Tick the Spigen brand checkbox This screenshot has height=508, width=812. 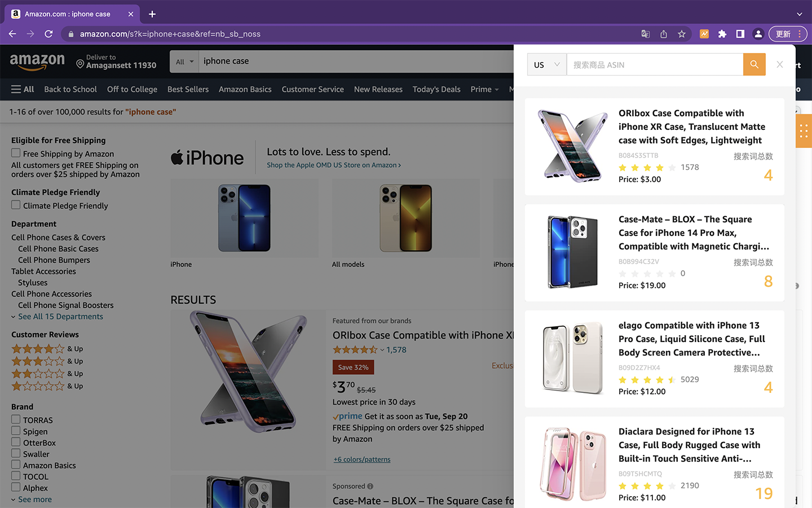[x=16, y=431]
